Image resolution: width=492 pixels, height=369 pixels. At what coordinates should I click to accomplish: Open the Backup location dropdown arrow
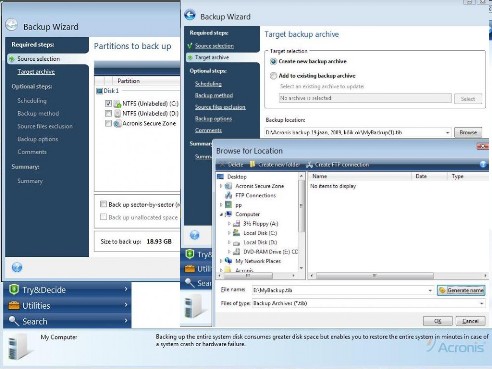pyautogui.click(x=447, y=133)
